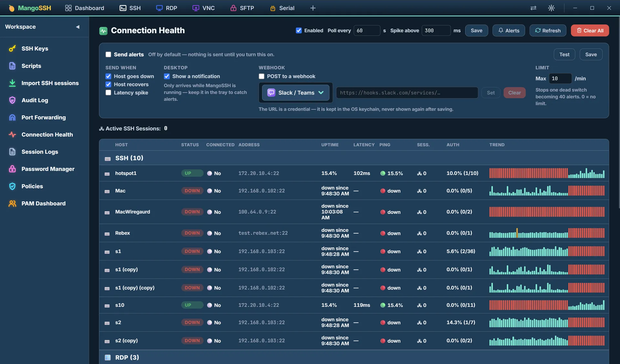
Task: Open the VNC tab
Action: click(x=203, y=8)
